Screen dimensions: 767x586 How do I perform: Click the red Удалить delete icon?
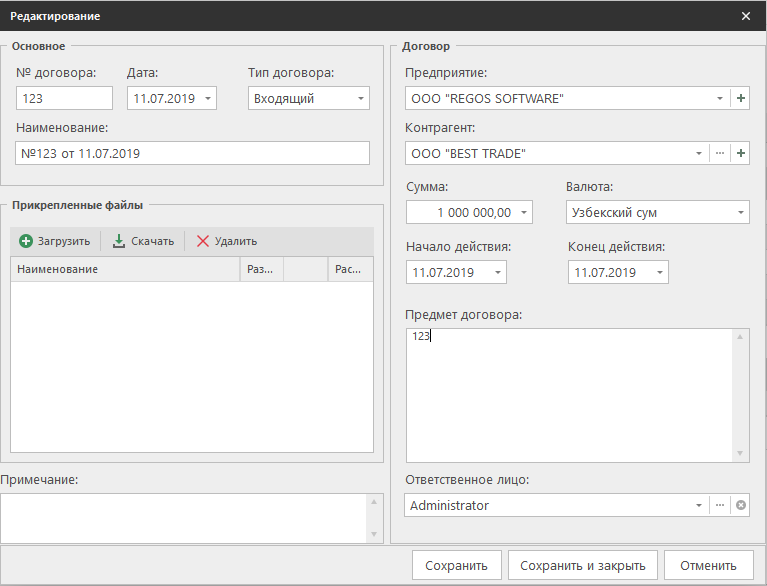(x=203, y=241)
